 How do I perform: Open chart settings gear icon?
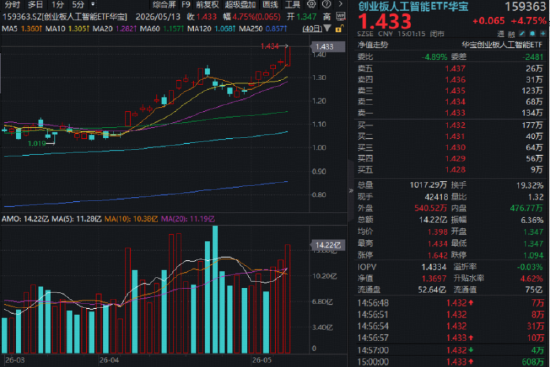click(311, 4)
